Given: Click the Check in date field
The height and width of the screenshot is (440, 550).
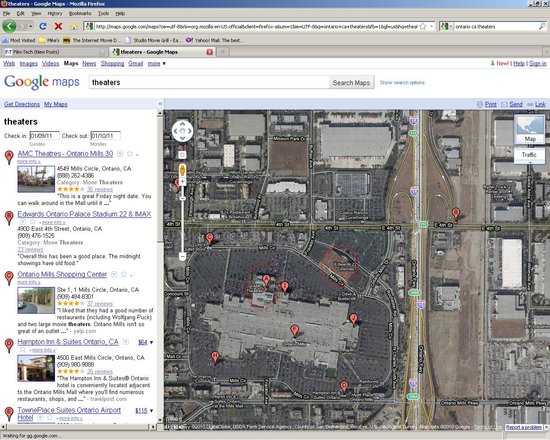Looking at the screenshot, I should (44, 136).
